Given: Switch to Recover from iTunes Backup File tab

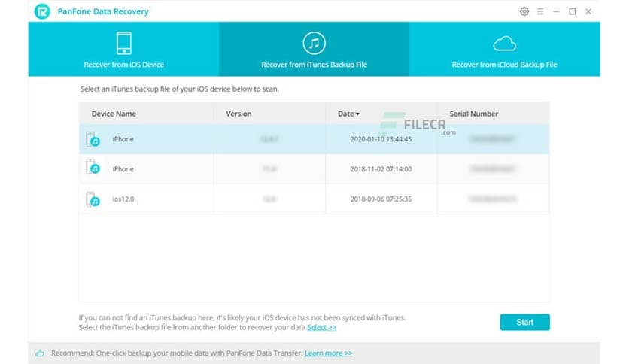Looking at the screenshot, I should point(314,49).
